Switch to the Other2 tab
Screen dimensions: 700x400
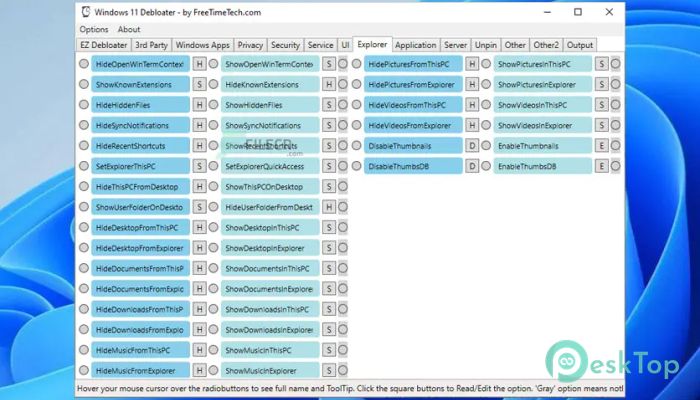[x=546, y=45]
